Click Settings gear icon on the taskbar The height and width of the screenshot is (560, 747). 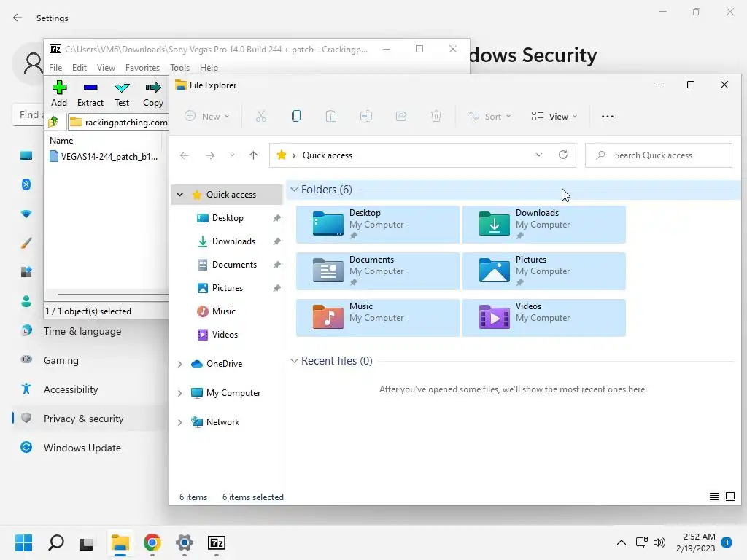pos(185,542)
